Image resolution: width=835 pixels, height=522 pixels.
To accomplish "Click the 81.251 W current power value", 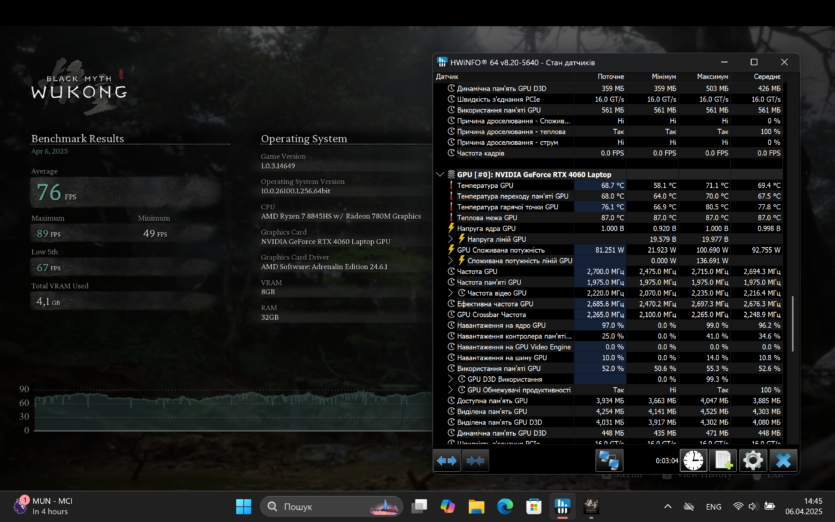I will click(609, 250).
